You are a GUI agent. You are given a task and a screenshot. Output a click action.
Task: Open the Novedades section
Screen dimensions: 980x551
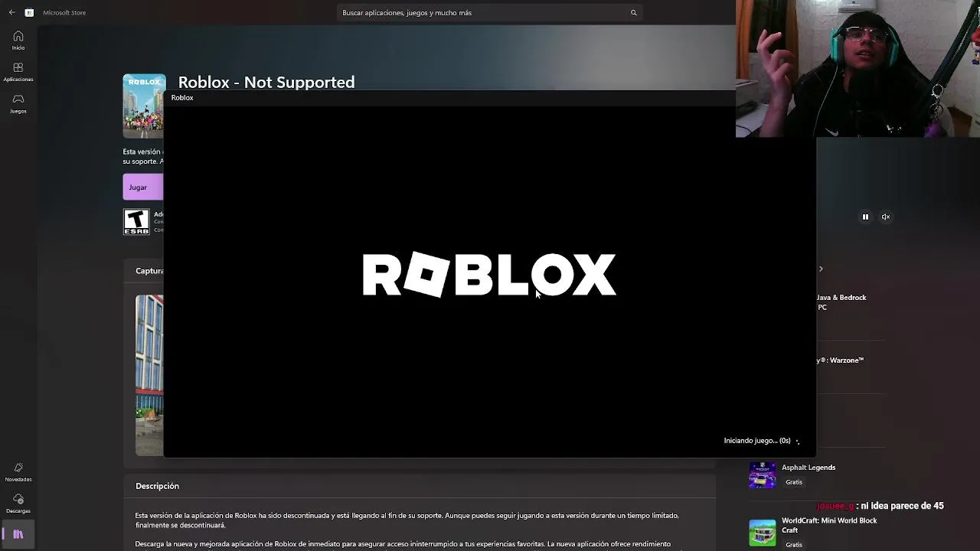18,471
